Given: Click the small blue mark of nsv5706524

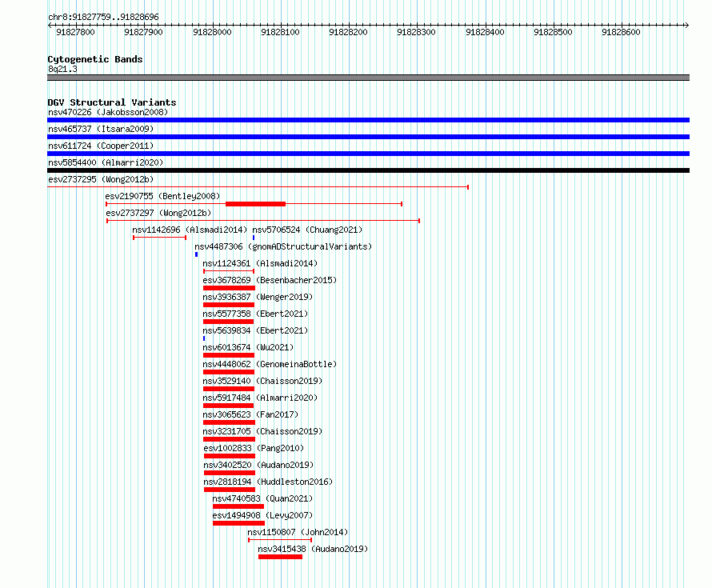Looking at the screenshot, I should point(254,238).
